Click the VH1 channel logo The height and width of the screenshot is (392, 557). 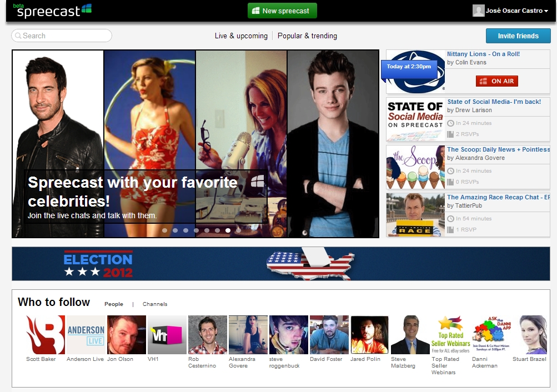[167, 335]
